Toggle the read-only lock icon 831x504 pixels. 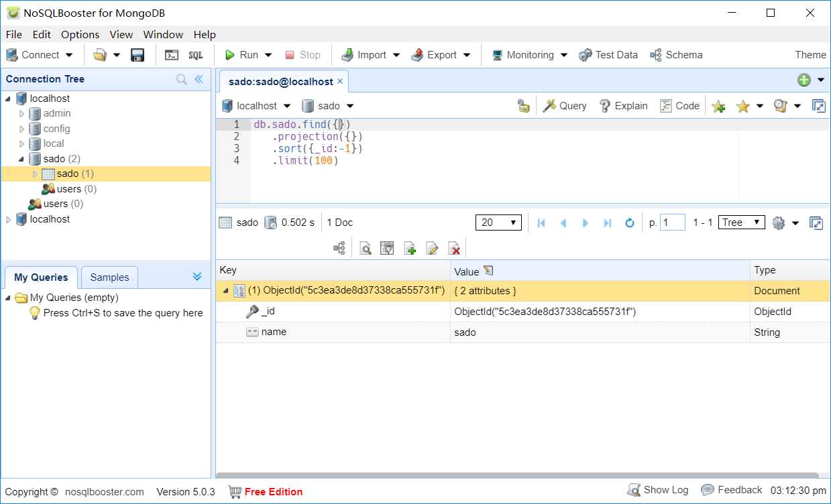pos(523,106)
